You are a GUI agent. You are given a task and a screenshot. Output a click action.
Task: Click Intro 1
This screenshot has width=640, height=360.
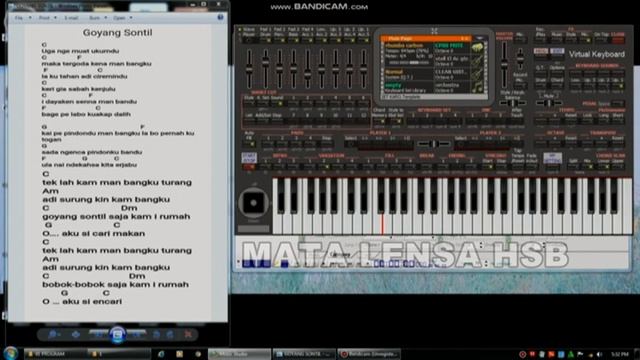[265, 167]
